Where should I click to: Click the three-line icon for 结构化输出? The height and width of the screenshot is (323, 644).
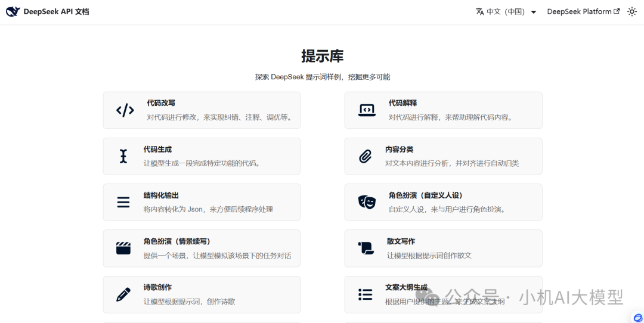pyautogui.click(x=123, y=203)
